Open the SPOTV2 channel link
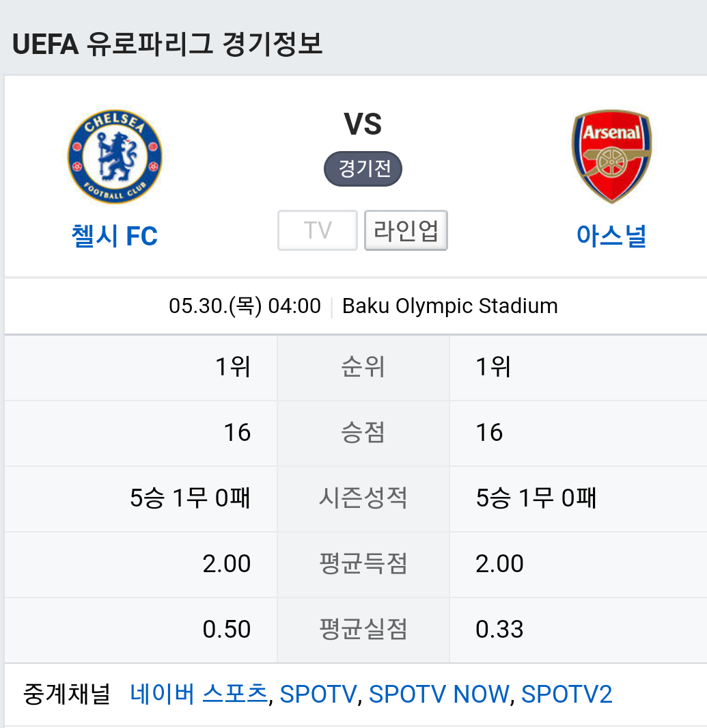Screen dimensions: 707x728 [x=566, y=694]
